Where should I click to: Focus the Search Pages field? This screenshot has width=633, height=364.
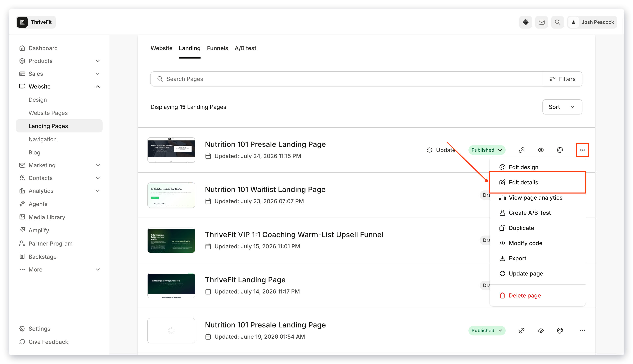[x=346, y=79]
